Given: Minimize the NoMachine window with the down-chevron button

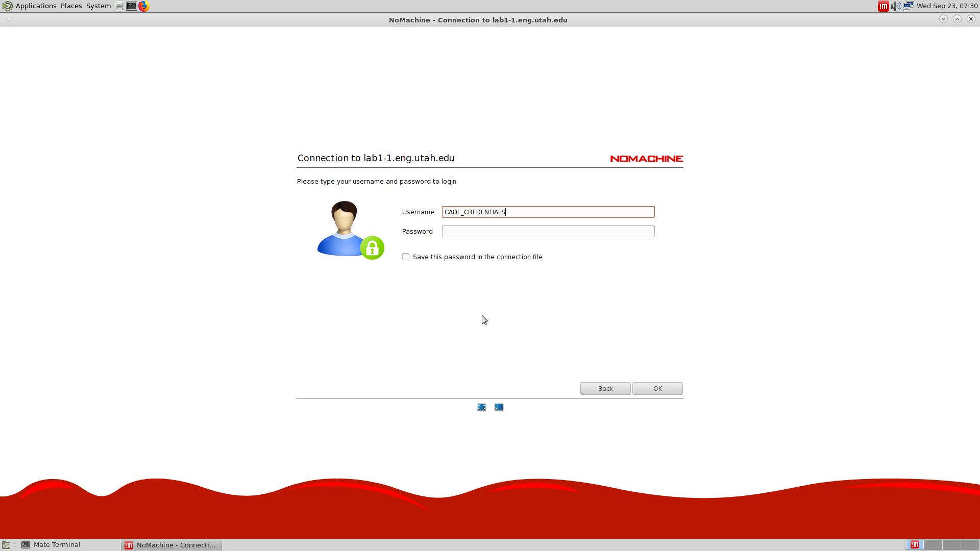Looking at the screenshot, I should point(943,19).
